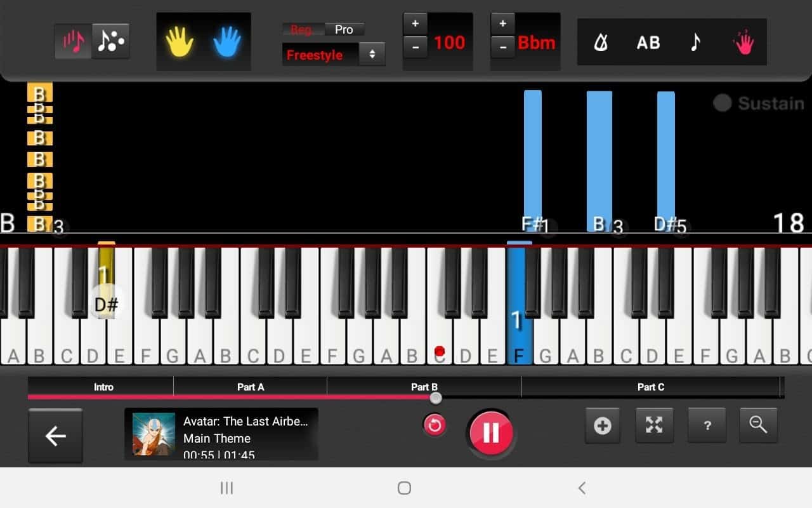This screenshot has width=812, height=508.
Task: Jump to Intro section
Action: coord(103,387)
